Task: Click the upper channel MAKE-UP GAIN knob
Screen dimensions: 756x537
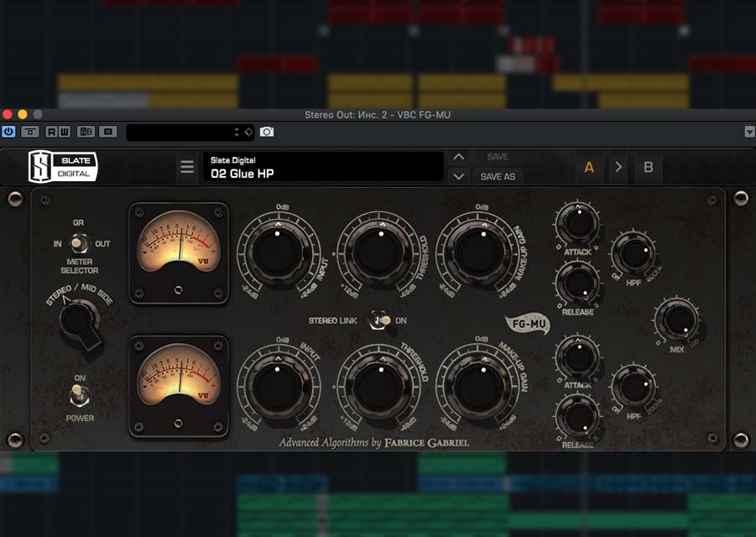Action: [x=481, y=251]
